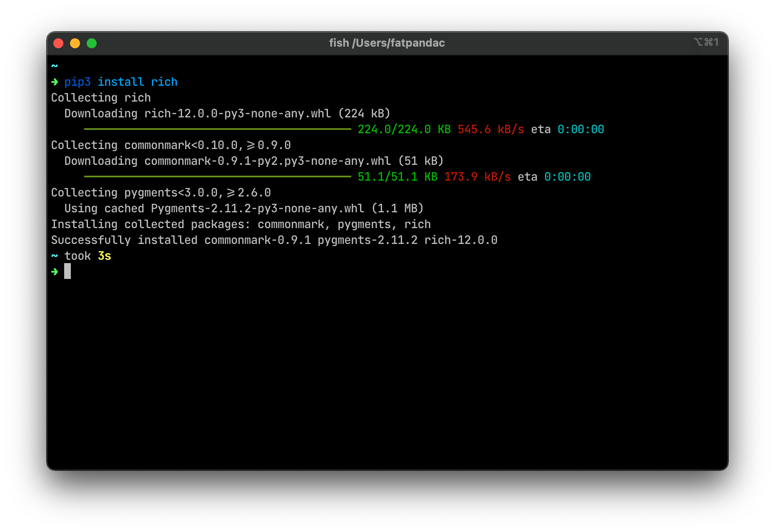
Task: Select 'Collecting pygments<3.0.0' output line
Action: pos(161,192)
